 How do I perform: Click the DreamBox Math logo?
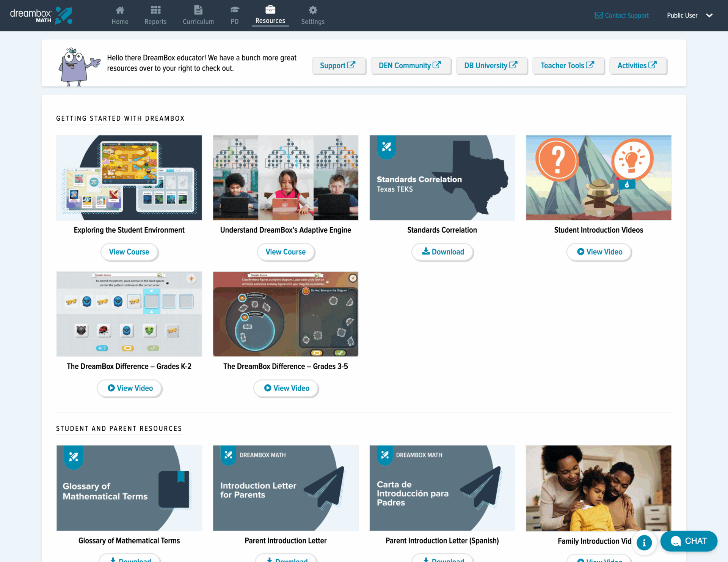pos(41,16)
